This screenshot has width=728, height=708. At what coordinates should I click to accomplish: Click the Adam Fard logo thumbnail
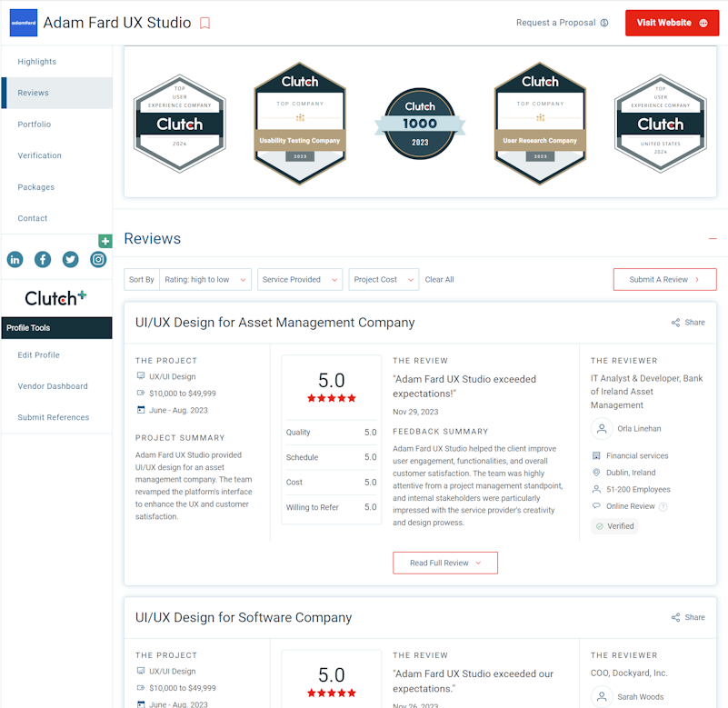[24, 23]
